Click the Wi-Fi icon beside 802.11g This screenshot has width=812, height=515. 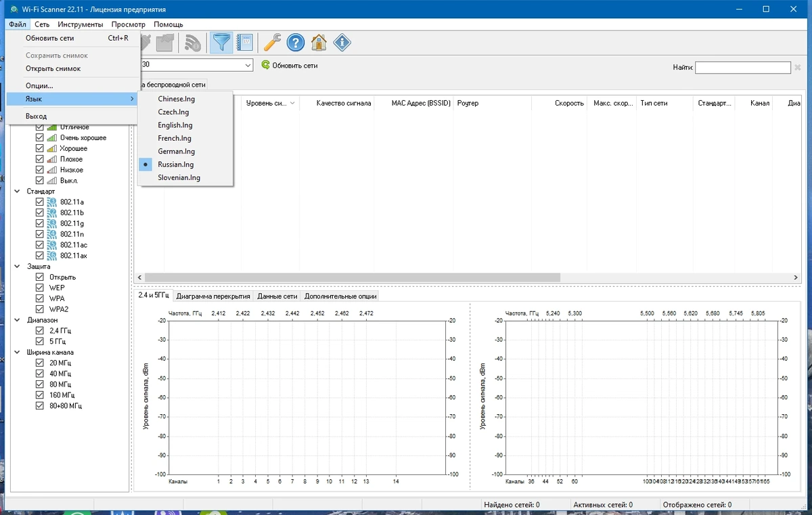click(52, 223)
